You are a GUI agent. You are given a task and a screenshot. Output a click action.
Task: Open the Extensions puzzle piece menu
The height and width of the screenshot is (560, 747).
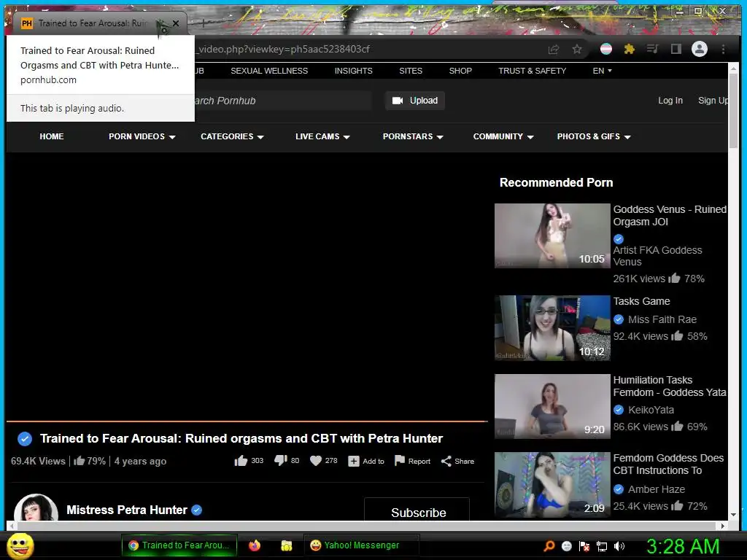[630, 49]
